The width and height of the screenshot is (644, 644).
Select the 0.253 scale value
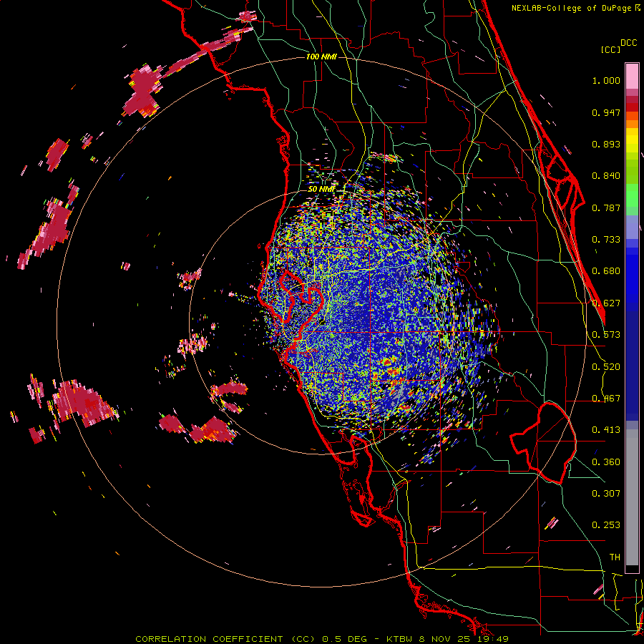pyautogui.click(x=606, y=525)
